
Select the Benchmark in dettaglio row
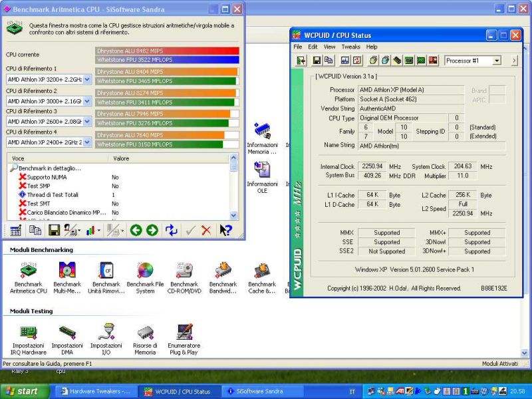point(49,168)
